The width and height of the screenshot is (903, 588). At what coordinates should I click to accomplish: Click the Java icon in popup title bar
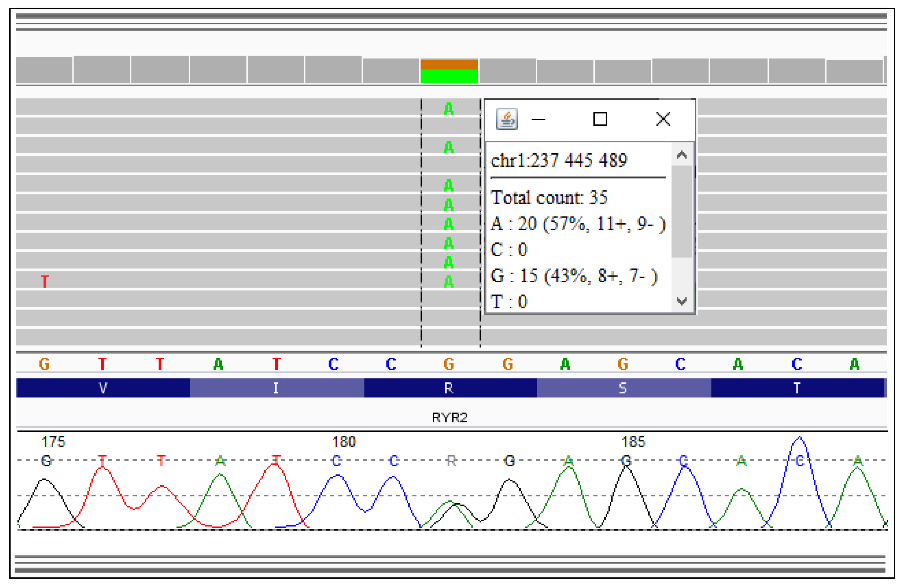point(507,119)
